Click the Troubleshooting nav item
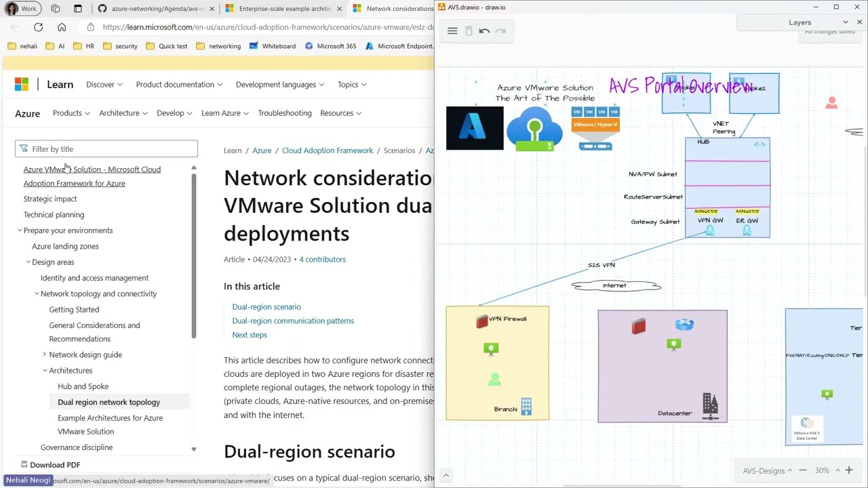 coord(285,113)
